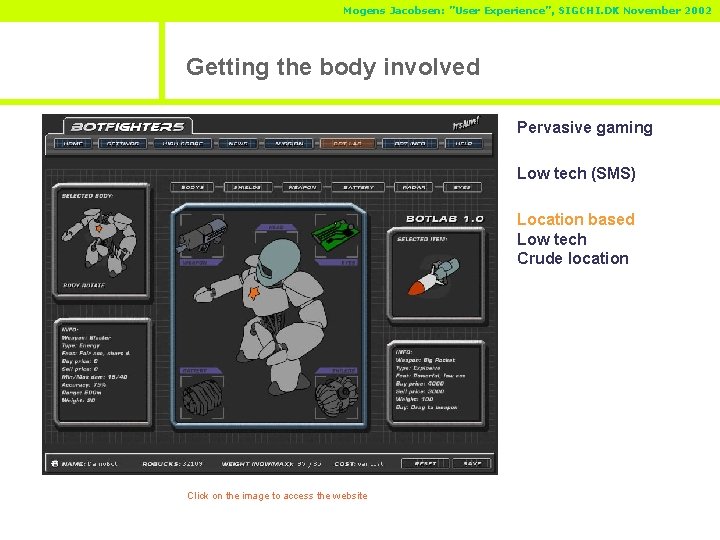
Task: Click the weapon slot cannon icon
Action: click(x=202, y=236)
